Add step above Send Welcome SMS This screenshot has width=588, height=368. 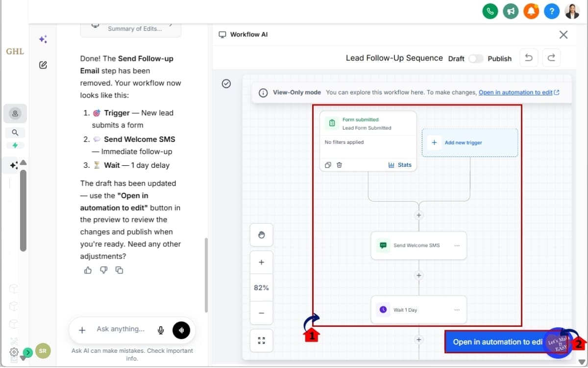pos(419,215)
